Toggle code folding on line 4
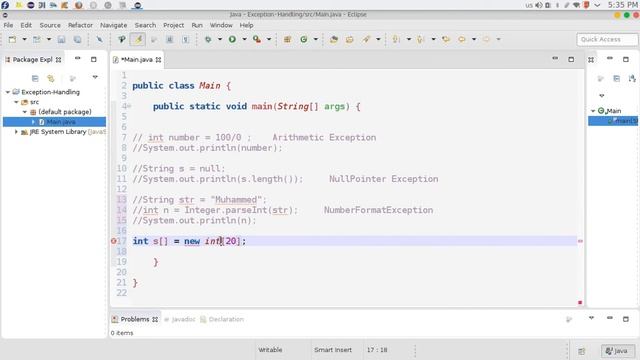Image resolution: width=640 pixels, height=360 pixels. [129, 106]
